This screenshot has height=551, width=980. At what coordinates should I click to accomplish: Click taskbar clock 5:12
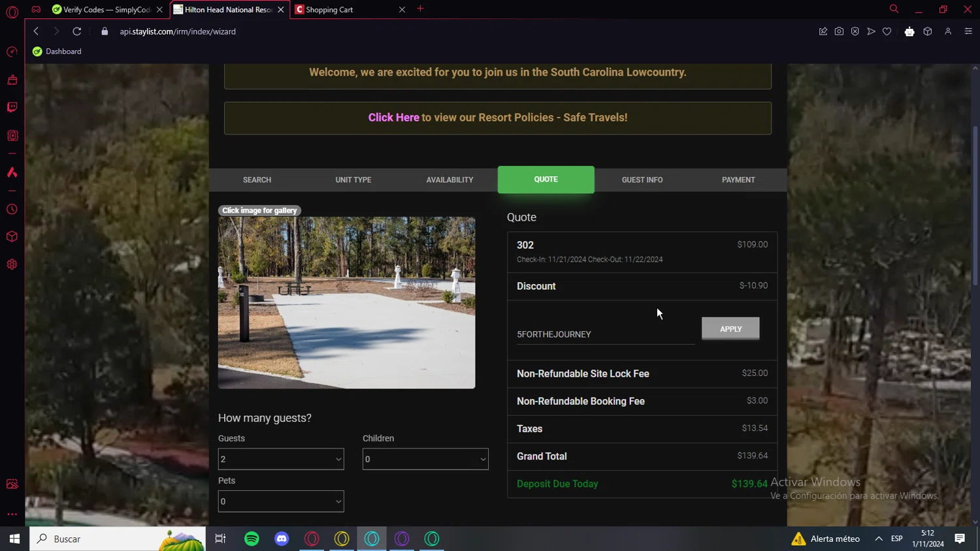coord(928,533)
